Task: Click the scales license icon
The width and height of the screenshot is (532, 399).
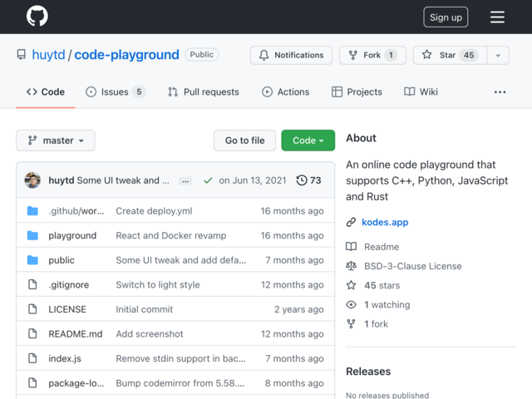Action: coord(351,266)
